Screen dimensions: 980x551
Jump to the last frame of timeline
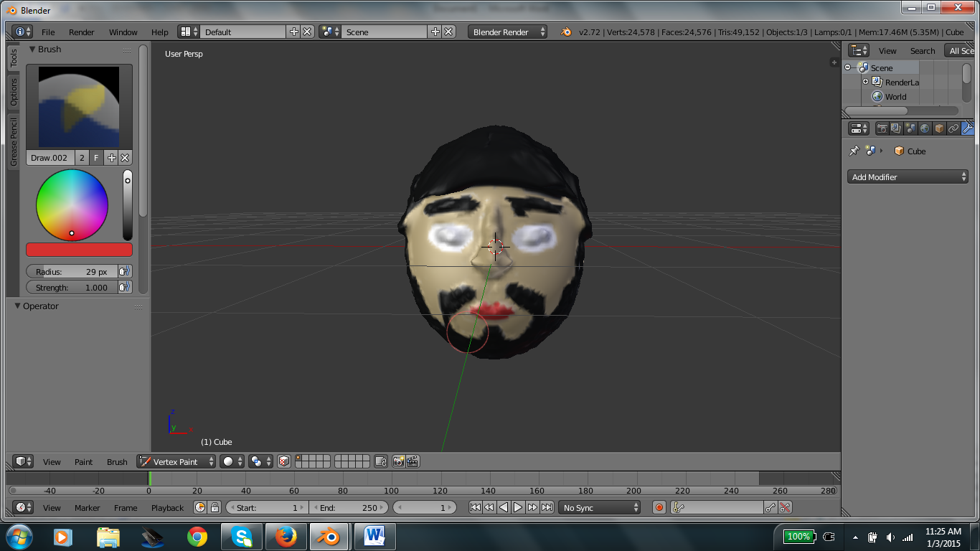point(547,507)
